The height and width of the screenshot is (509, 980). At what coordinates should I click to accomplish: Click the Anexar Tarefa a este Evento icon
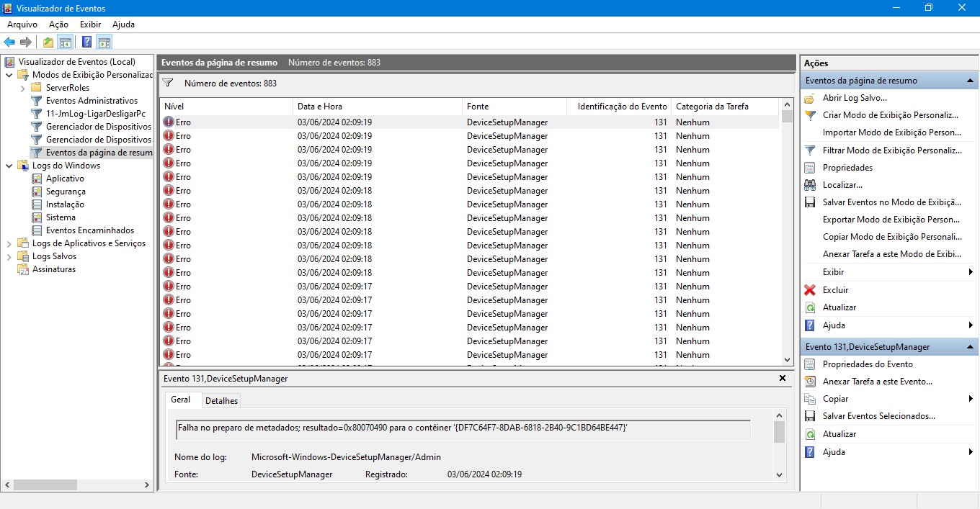pos(810,382)
